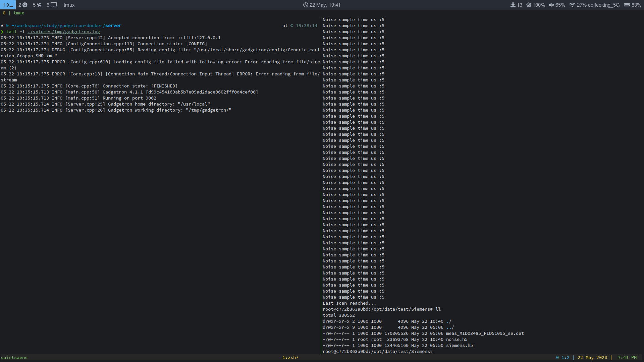Viewport: 644px width, 362px height.
Task: Switch to the tmux tab labeled 0
Action: tap(4, 13)
